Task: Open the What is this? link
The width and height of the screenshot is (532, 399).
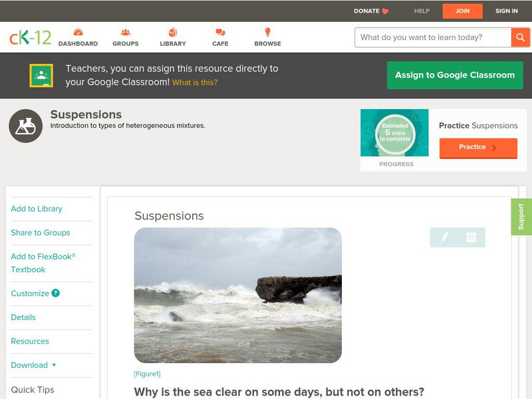Action: [x=195, y=82]
